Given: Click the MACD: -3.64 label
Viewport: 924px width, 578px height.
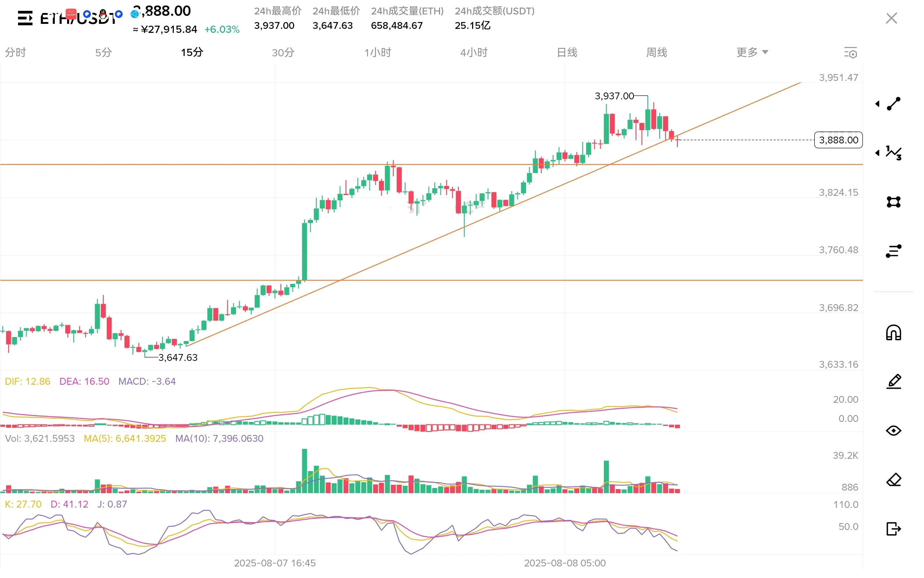Looking at the screenshot, I should (147, 381).
